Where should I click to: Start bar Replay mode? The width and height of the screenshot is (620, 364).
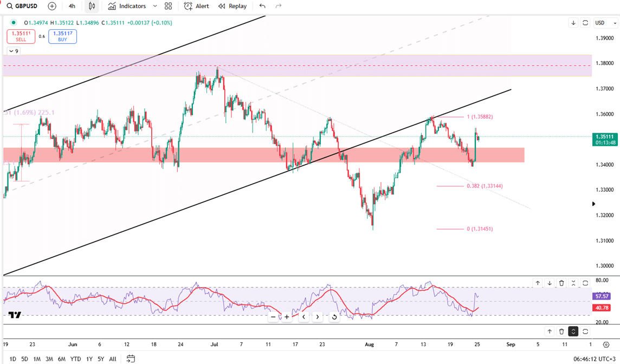232,6
